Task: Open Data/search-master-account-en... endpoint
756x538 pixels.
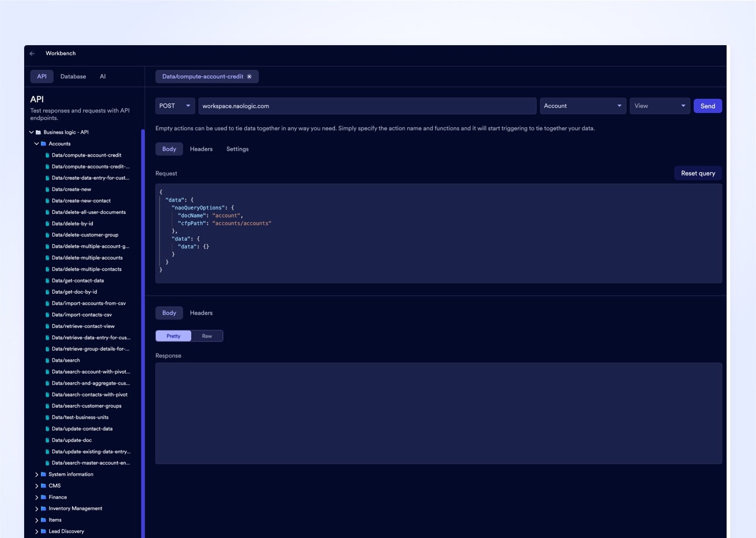Action: click(x=90, y=463)
